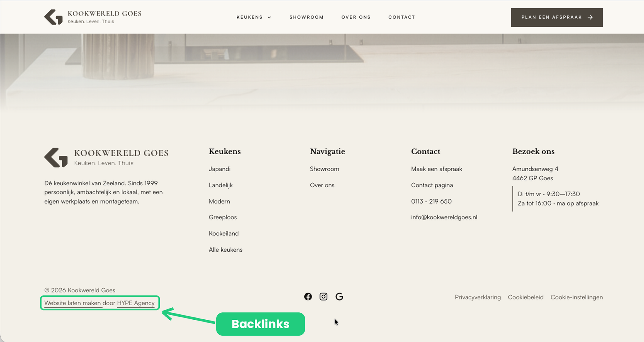
Task: Click the Plan een afspraak button
Action: tap(557, 17)
